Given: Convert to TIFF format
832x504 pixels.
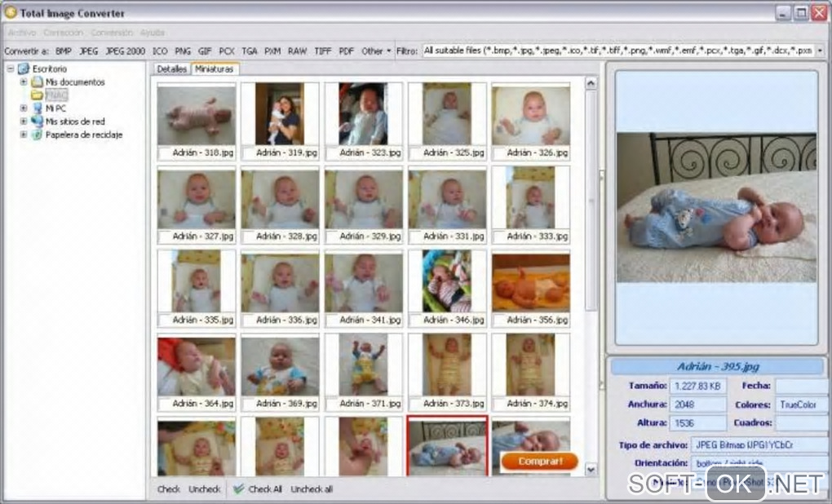Looking at the screenshot, I should coord(323,51).
